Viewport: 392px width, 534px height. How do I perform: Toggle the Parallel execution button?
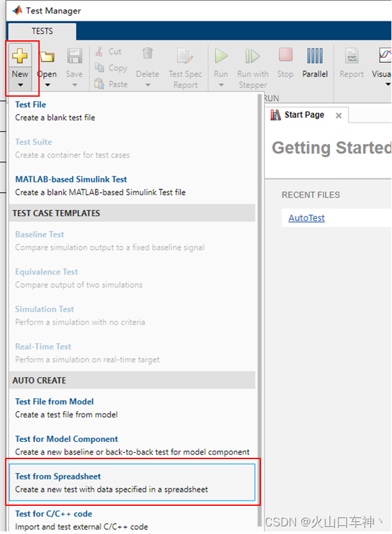coord(315,63)
